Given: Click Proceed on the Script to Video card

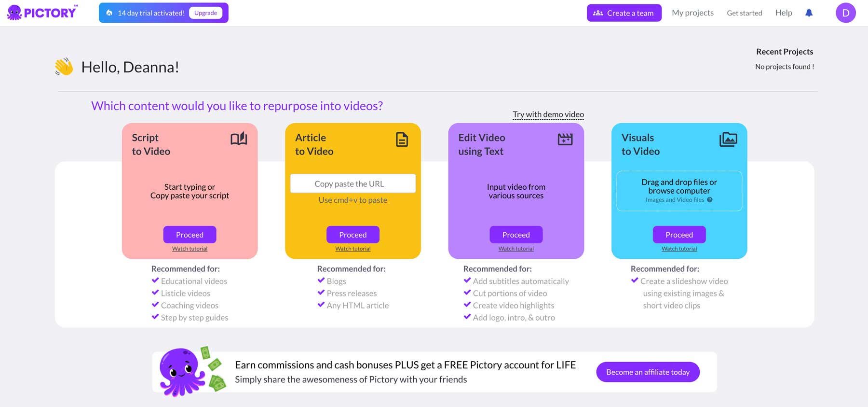Looking at the screenshot, I should [x=190, y=235].
